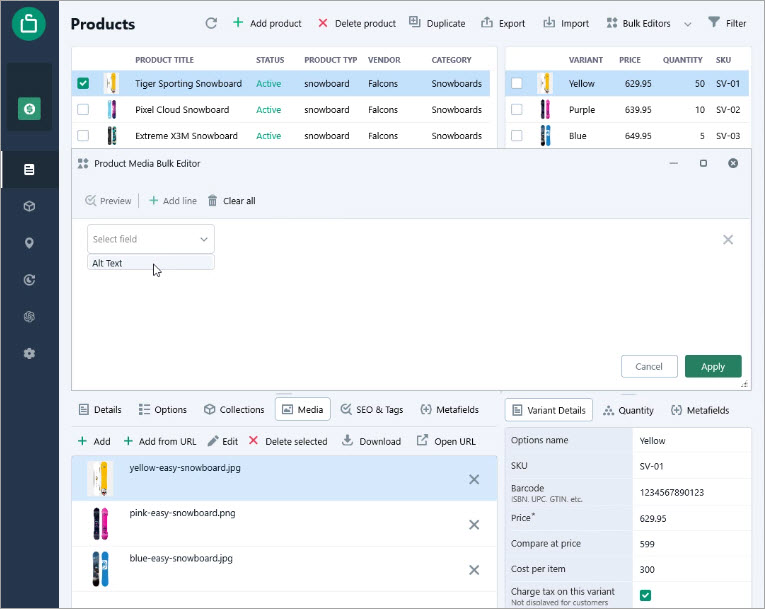
Task: Click the Download media button
Action: coord(371,441)
